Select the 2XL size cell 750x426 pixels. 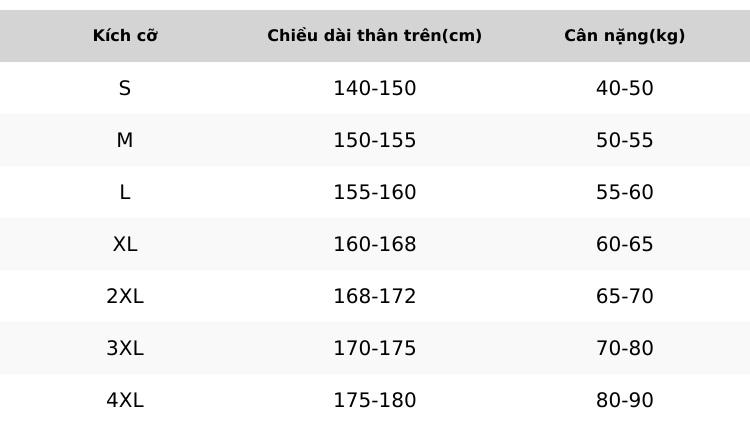(125, 296)
